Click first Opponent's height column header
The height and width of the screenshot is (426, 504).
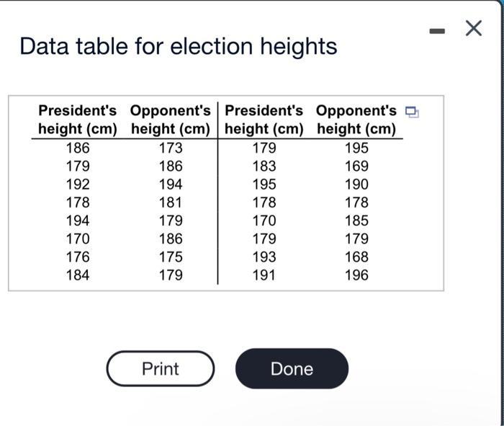coord(171,120)
